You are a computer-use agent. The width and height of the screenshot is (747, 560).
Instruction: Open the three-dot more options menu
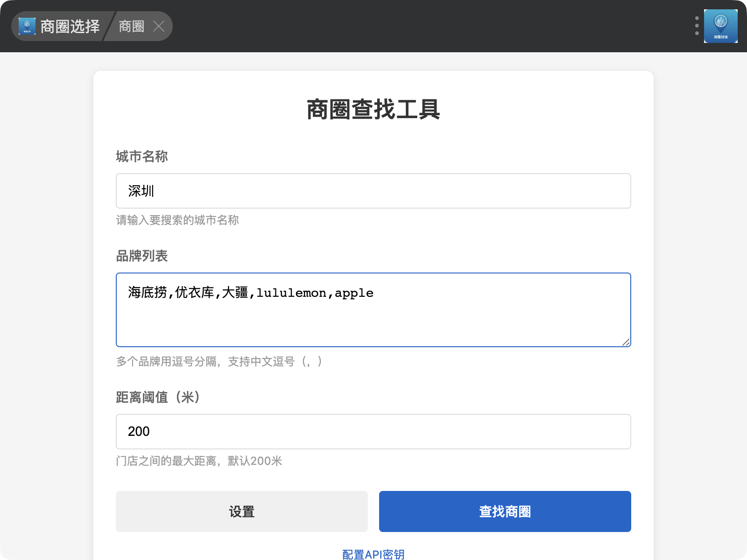click(x=697, y=26)
